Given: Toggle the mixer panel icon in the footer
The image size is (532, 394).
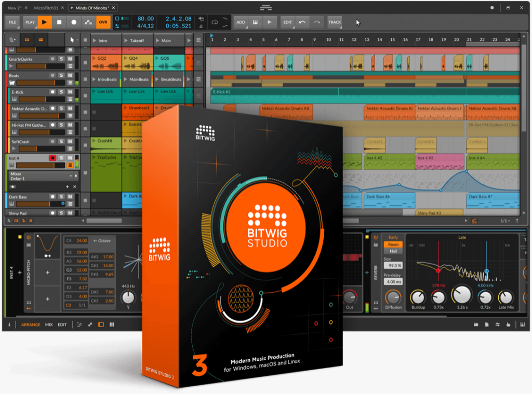Looking at the screenshot, I should coord(112,325).
